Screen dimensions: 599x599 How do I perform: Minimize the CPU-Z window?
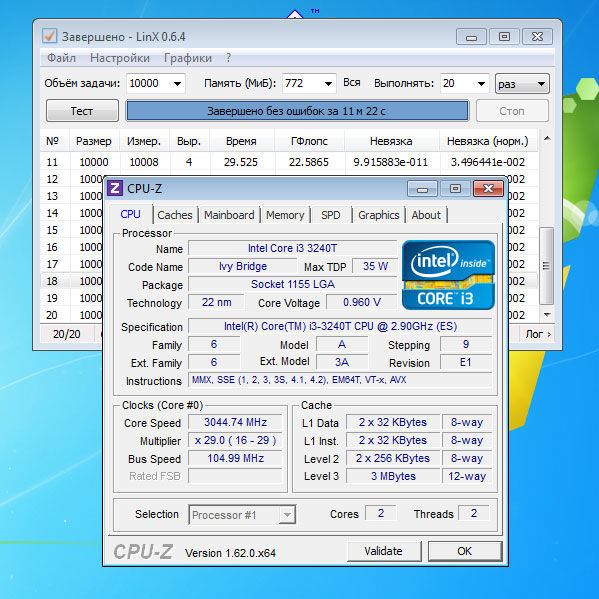point(423,189)
